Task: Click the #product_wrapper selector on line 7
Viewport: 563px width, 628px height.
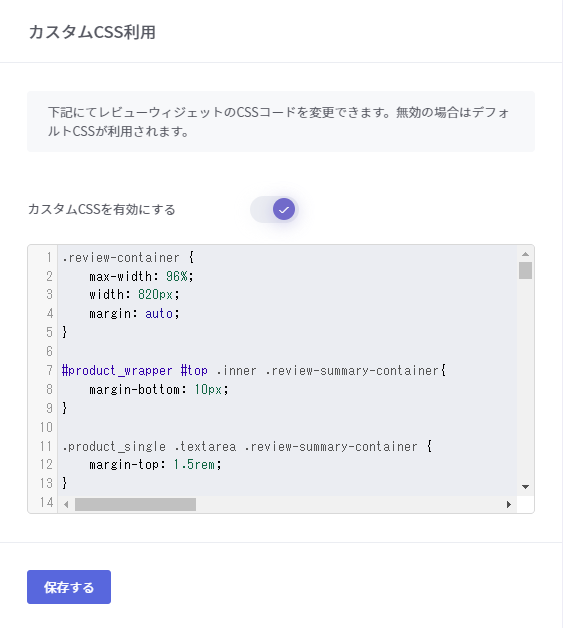Action: 117,370
